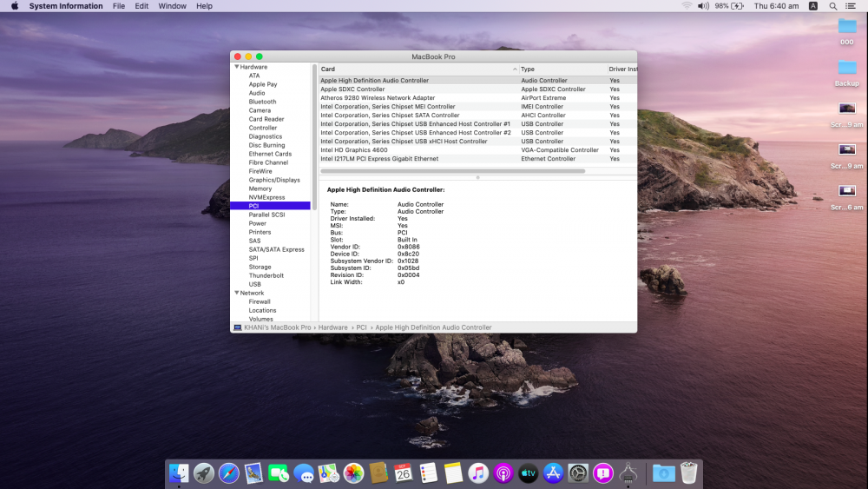
Task: Select USB in the sidebar
Action: point(254,284)
